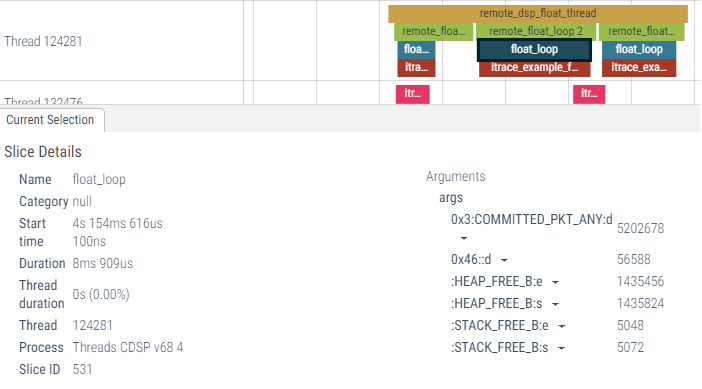
Task: Click the truncated remote_float... slice
Action: pos(642,31)
